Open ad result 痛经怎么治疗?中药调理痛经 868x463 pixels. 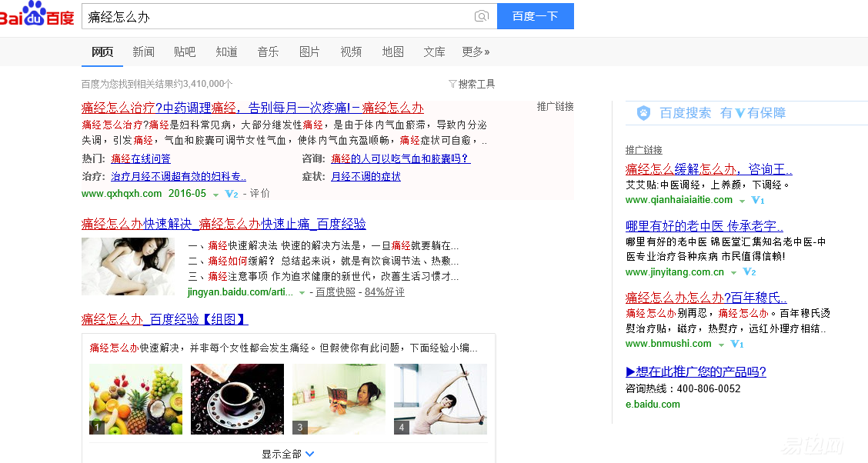(x=252, y=108)
